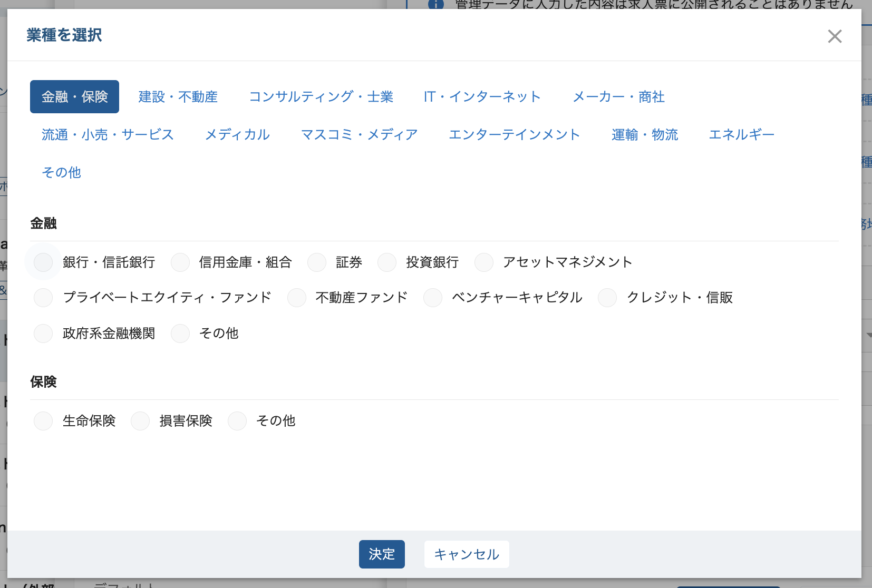The width and height of the screenshot is (872, 588).
Task: Select the 流通・小売・サービス tab
Action: tap(108, 135)
